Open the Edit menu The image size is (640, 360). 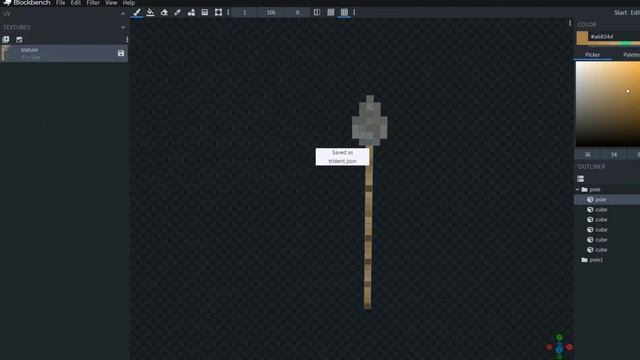coord(76,3)
